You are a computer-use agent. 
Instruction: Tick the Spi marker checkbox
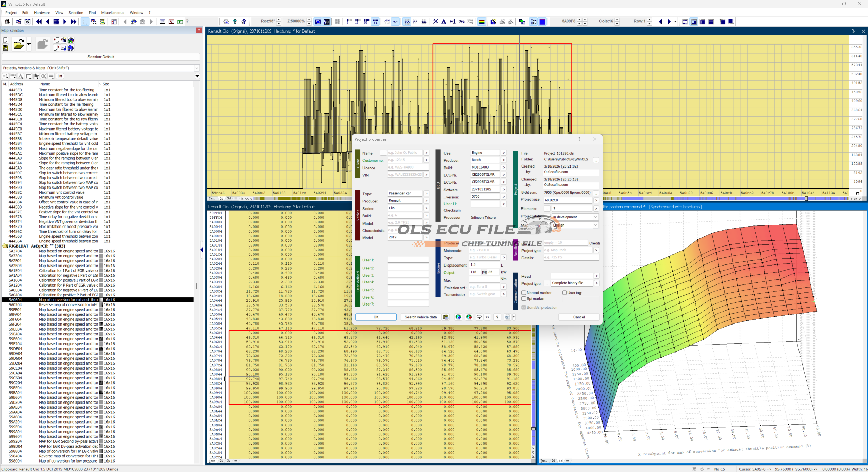524,299
